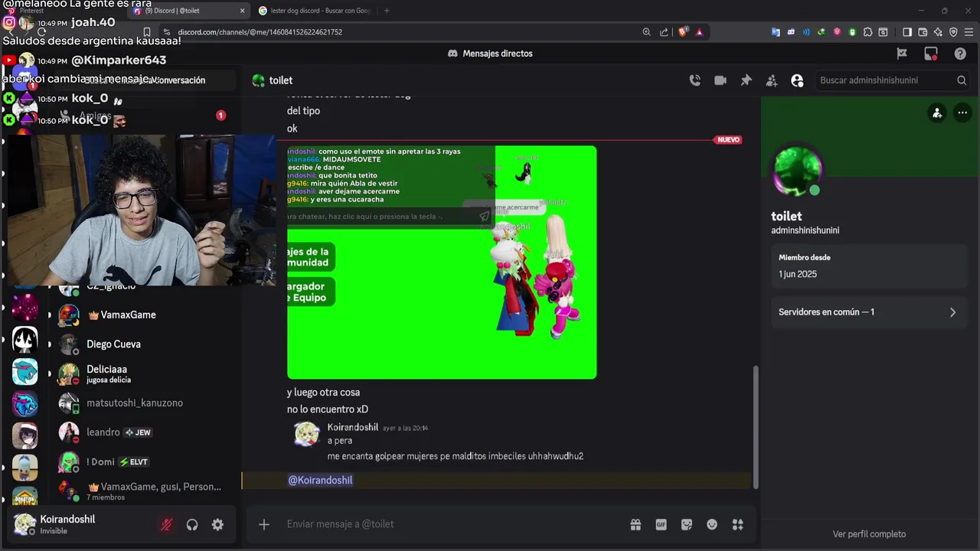This screenshot has height=551, width=980.
Task: Click Enviar mensaje a @toilet field
Action: (452, 524)
